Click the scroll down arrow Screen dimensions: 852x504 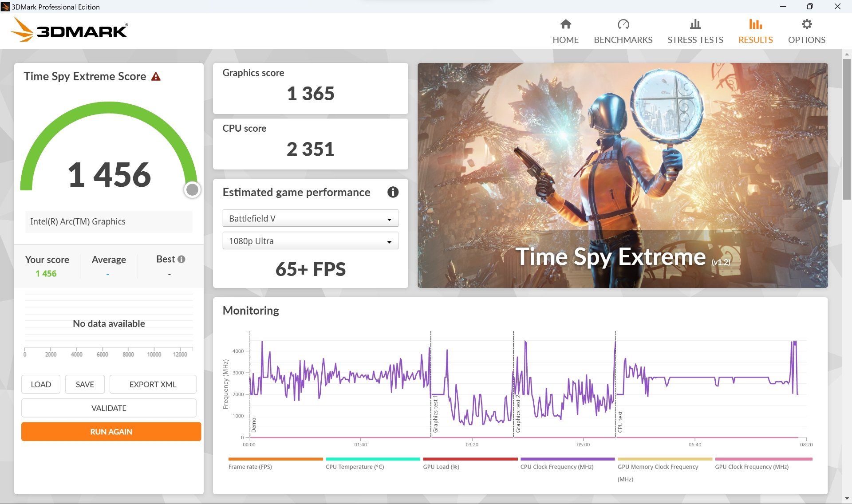[x=847, y=499]
